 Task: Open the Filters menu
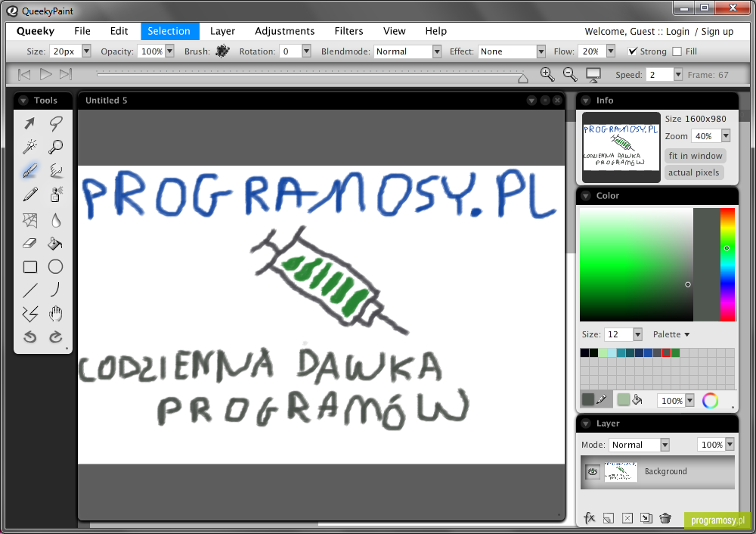(x=349, y=31)
